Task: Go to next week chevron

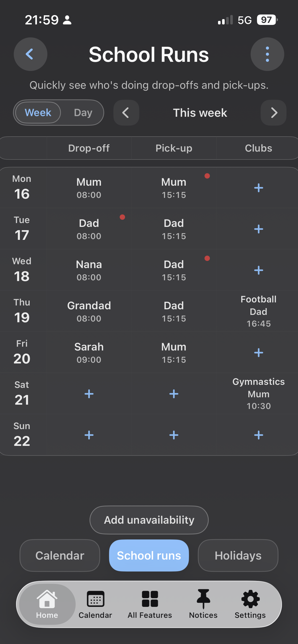Action: [274, 113]
